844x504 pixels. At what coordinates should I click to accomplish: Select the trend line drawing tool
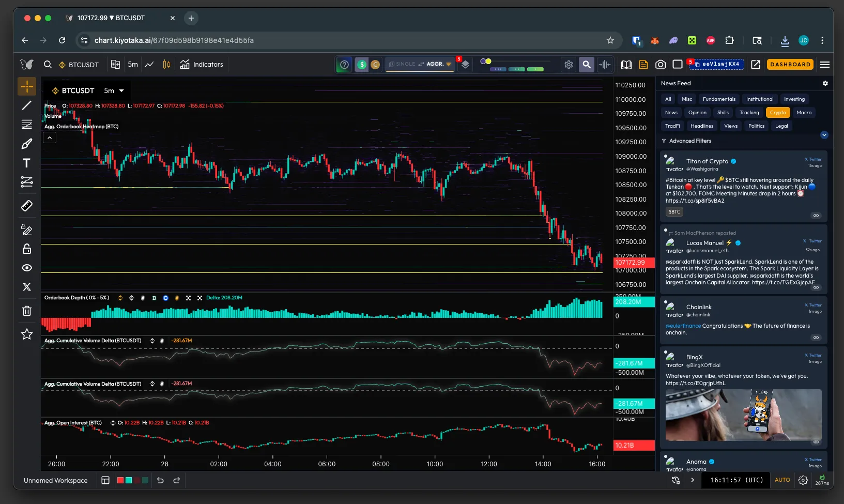pos(26,105)
